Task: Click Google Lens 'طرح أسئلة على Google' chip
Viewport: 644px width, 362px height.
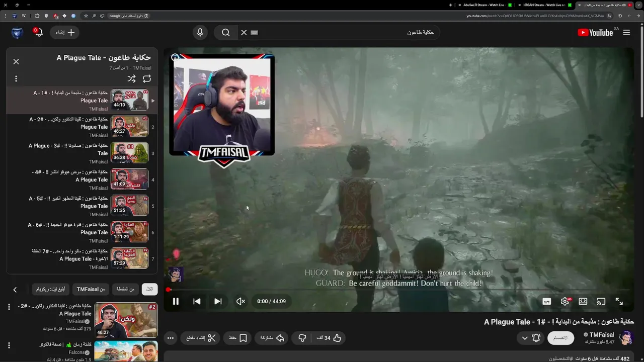Action: coord(129,16)
